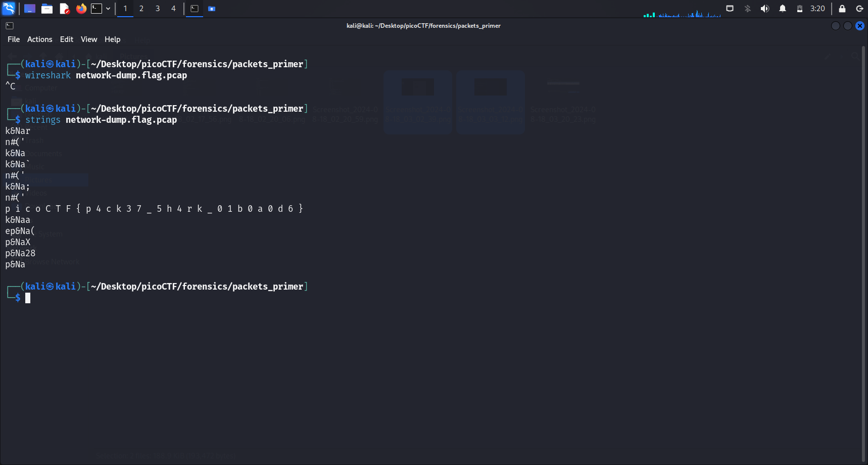The height and width of the screenshot is (465, 868).
Task: Click the lock screen icon
Action: [x=842, y=9]
